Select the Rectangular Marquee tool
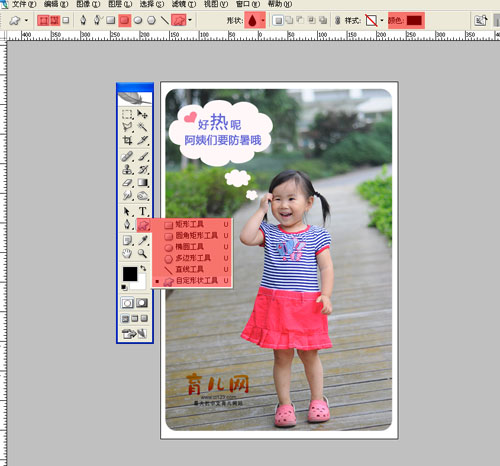 [x=127, y=114]
